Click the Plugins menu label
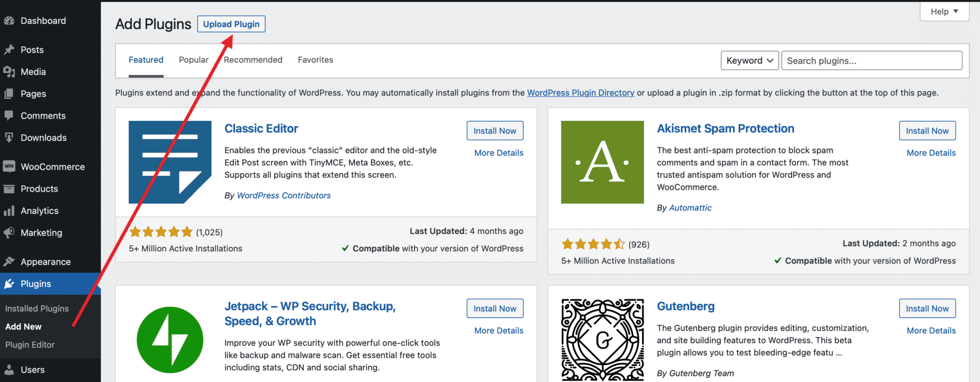The width and height of the screenshot is (980, 382). click(35, 284)
